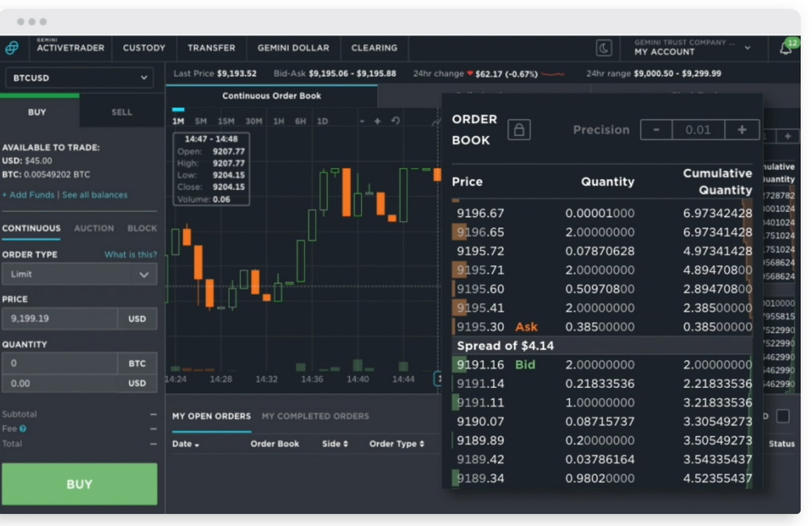Image resolution: width=812 pixels, height=526 pixels.
Task: Sort open orders by Side
Action: click(x=334, y=443)
